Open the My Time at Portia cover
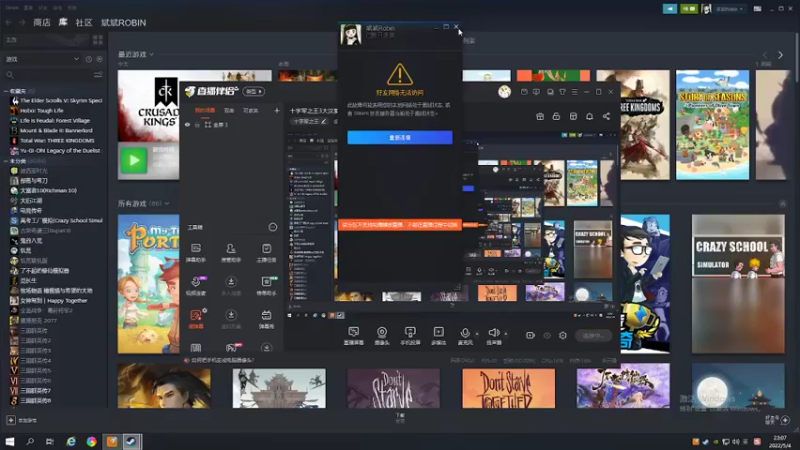 tap(148, 284)
